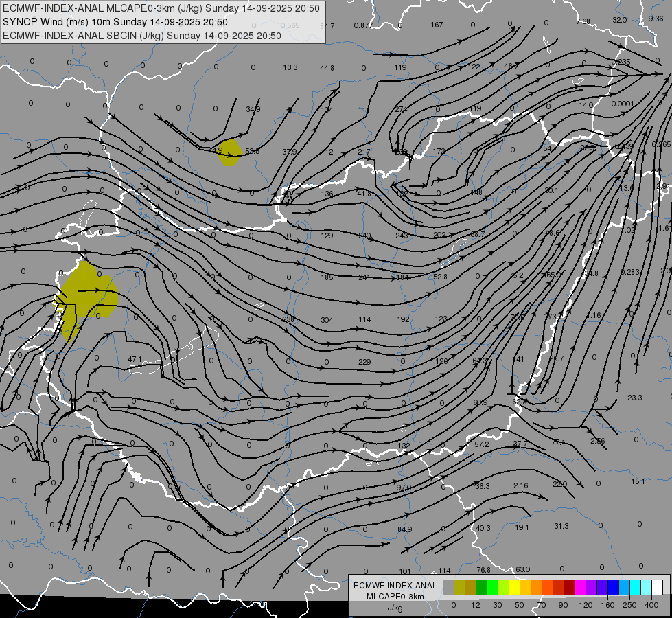Pick the white swatch ending the legend
This screenshot has width=672, height=618.
pyautogui.click(x=658, y=587)
